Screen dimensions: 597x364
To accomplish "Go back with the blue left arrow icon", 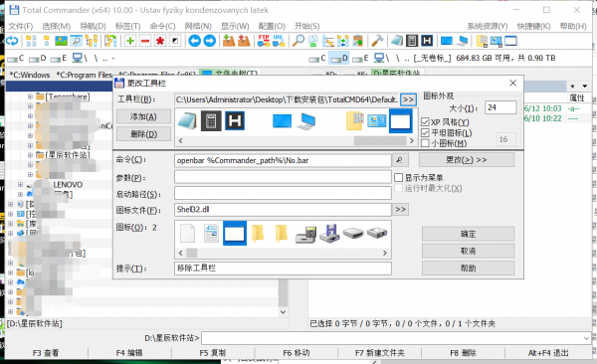I will point(195,41).
